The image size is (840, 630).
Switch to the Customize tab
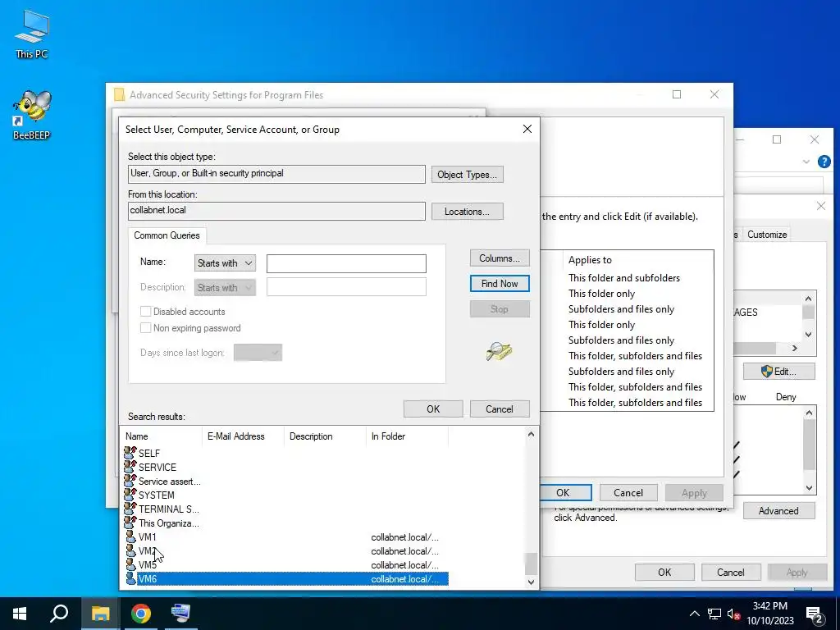(767, 235)
